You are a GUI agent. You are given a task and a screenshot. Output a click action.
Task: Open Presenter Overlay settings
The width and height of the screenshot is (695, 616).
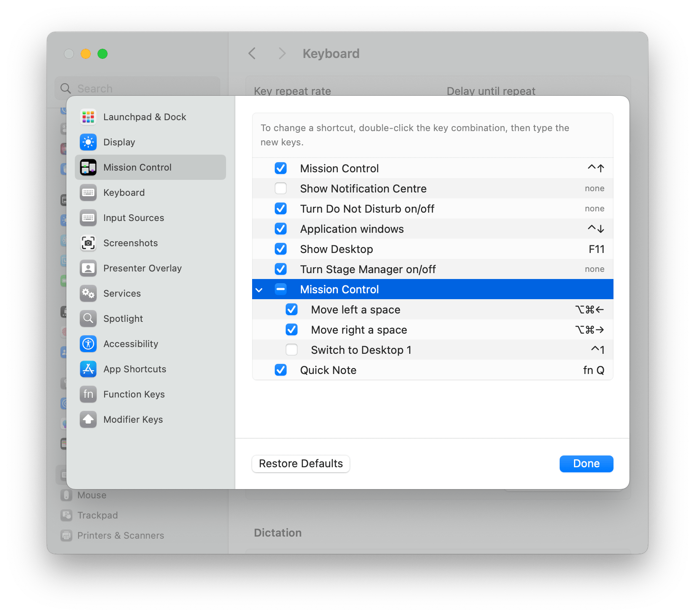click(88, 268)
